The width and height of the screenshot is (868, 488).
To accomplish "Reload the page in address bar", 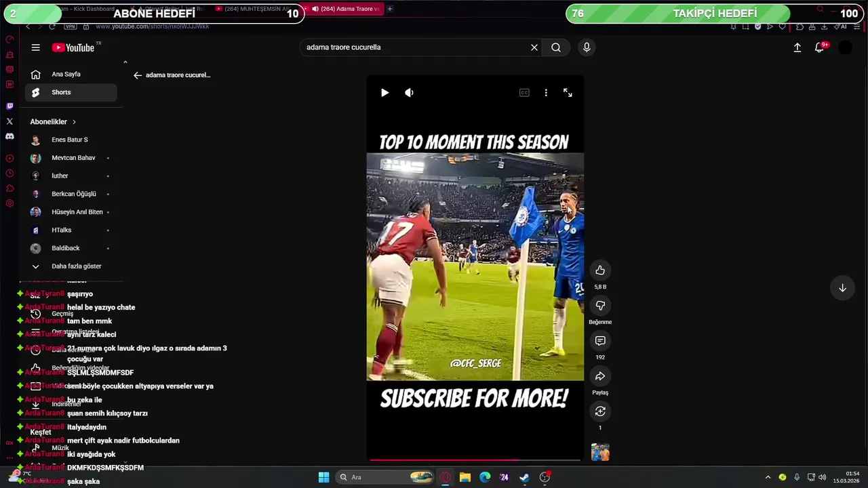I will 52,26.
